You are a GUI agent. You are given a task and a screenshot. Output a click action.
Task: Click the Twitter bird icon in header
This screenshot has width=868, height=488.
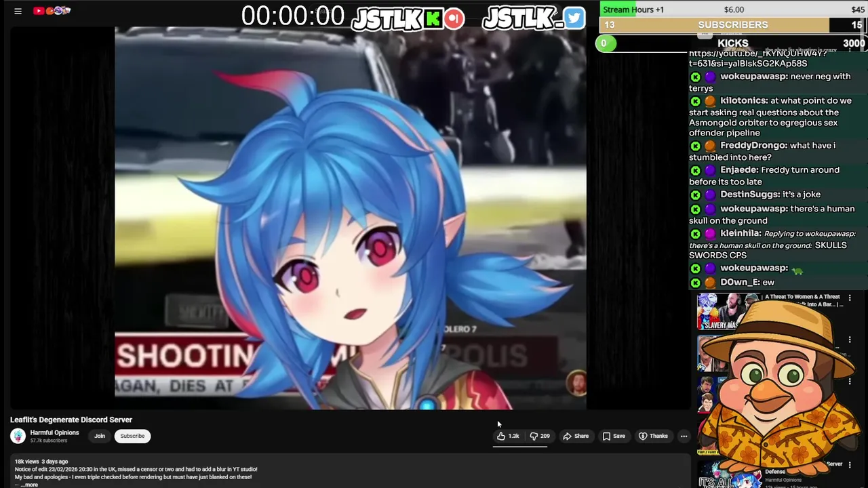[x=574, y=18]
